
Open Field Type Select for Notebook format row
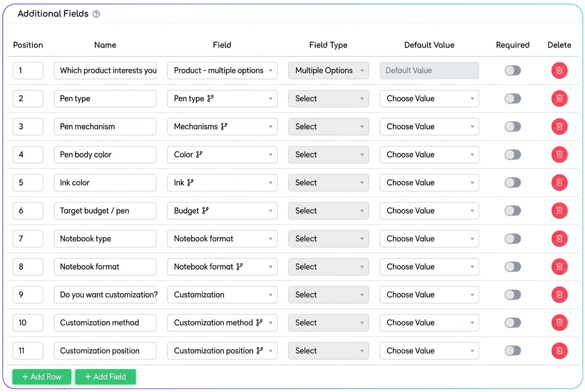(329, 267)
